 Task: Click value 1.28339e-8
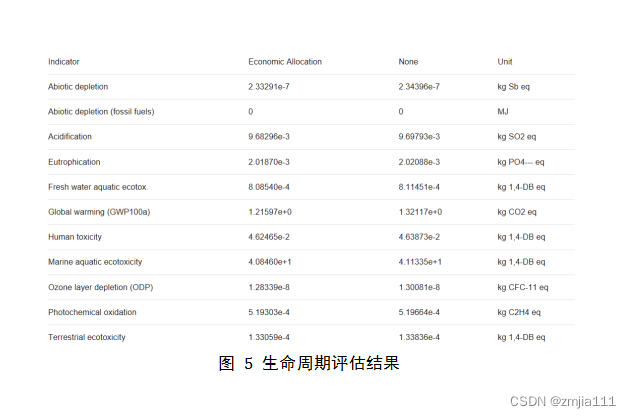click(x=269, y=287)
